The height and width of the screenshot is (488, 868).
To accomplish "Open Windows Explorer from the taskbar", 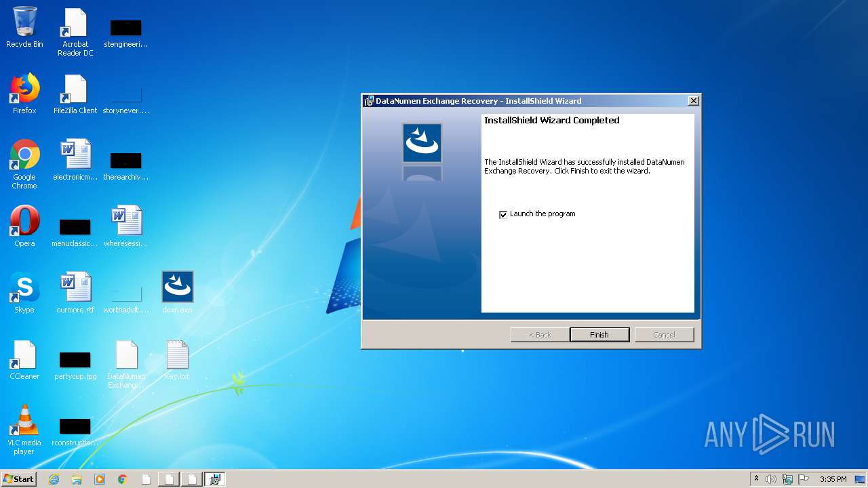I will [x=77, y=479].
